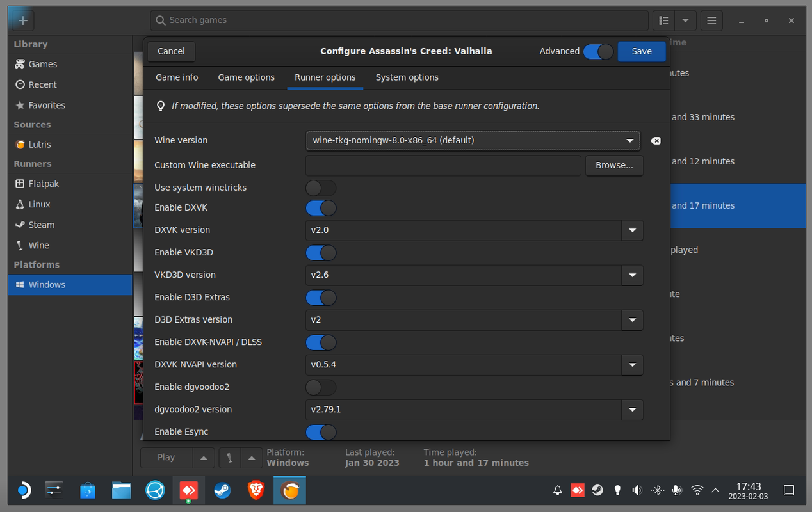Clear the Wine version with the backspace icon

(655, 141)
